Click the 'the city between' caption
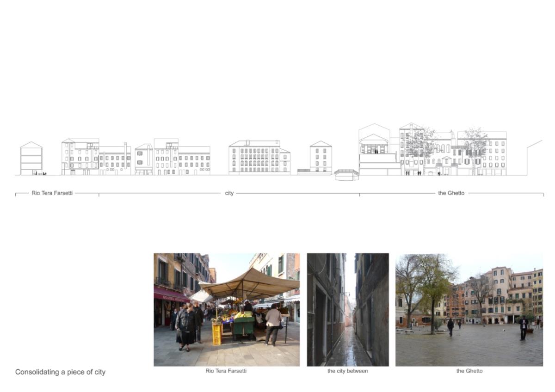This screenshot has width=555, height=392. pyautogui.click(x=347, y=371)
